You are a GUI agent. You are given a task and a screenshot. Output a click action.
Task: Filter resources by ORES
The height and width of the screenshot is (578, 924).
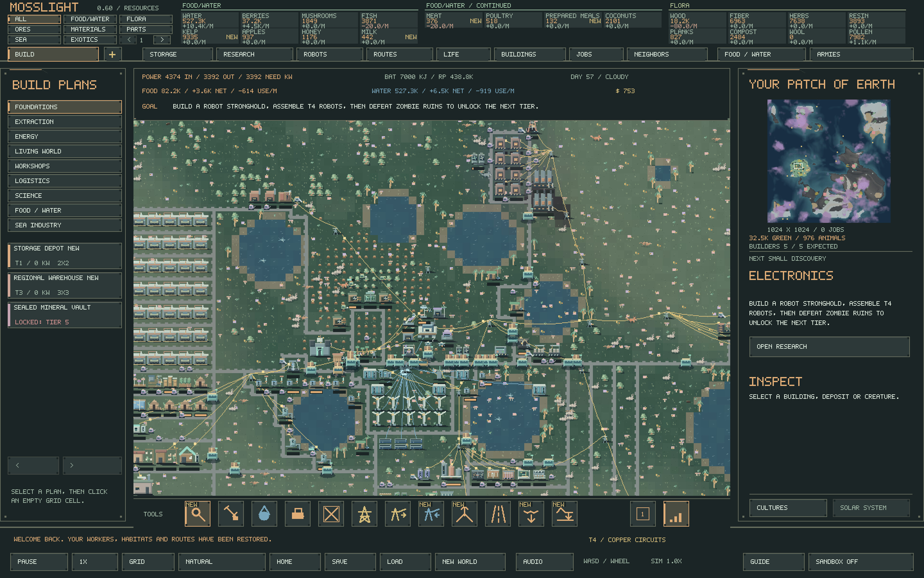(34, 30)
